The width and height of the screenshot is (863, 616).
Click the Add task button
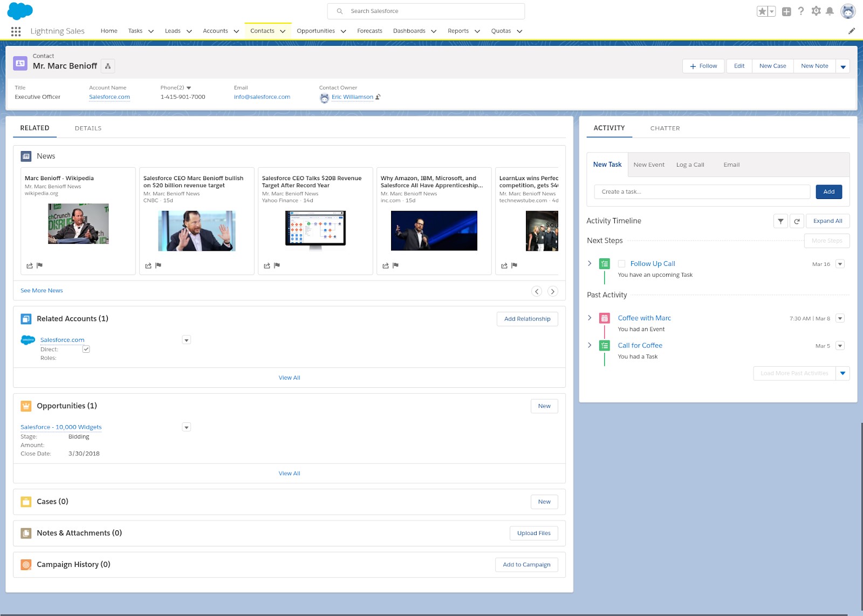pos(829,192)
